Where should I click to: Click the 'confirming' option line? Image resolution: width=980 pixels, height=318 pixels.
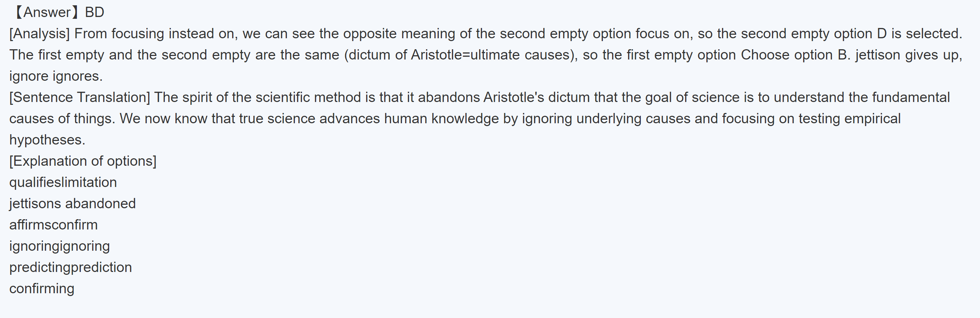(42, 289)
